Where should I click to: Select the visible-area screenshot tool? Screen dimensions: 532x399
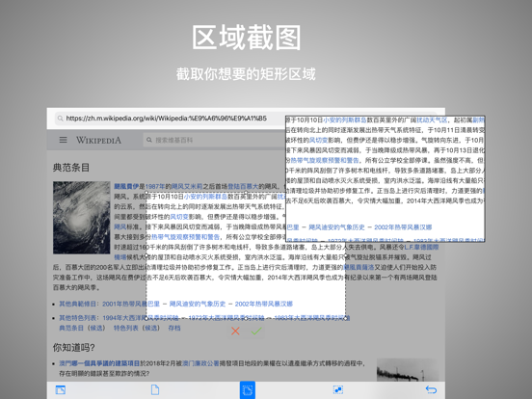click(61, 389)
